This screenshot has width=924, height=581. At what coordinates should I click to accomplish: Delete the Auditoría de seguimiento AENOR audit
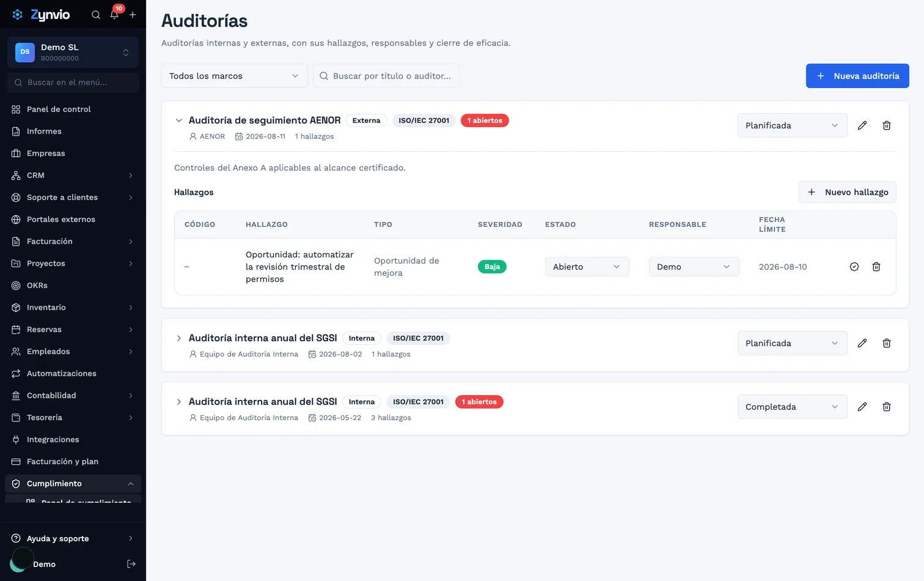pyautogui.click(x=887, y=125)
